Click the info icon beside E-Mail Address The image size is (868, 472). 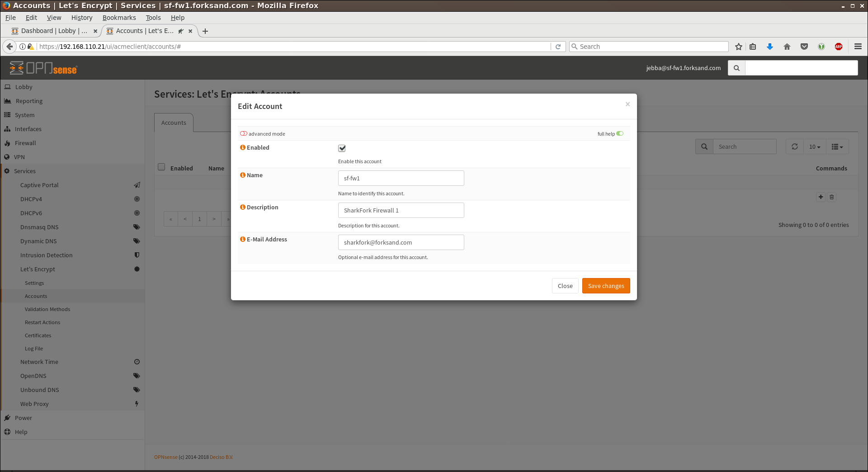242,239
